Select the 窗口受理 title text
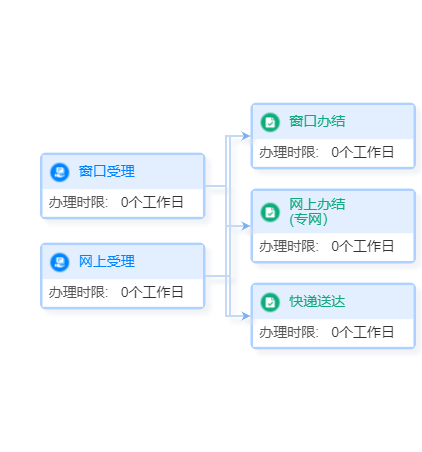The image size is (422, 452). tap(107, 171)
